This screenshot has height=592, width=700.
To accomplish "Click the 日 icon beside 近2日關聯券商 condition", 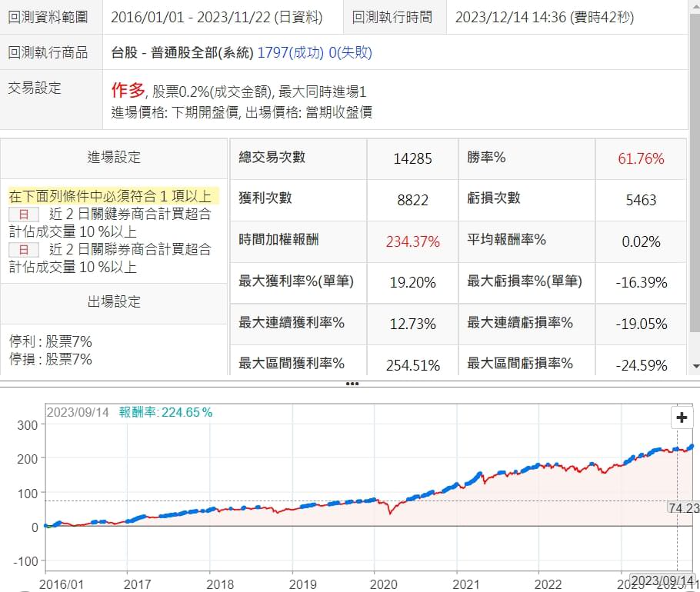I will click(x=23, y=249).
